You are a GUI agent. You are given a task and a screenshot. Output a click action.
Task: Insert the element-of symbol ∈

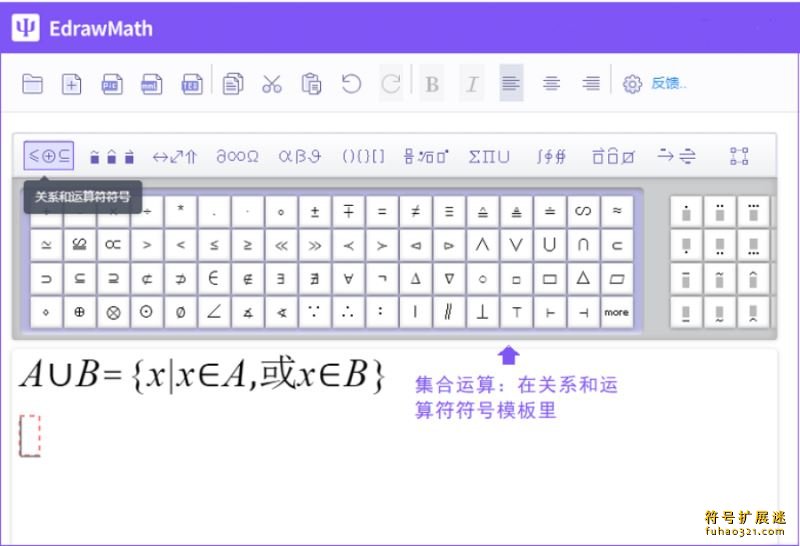[214, 279]
